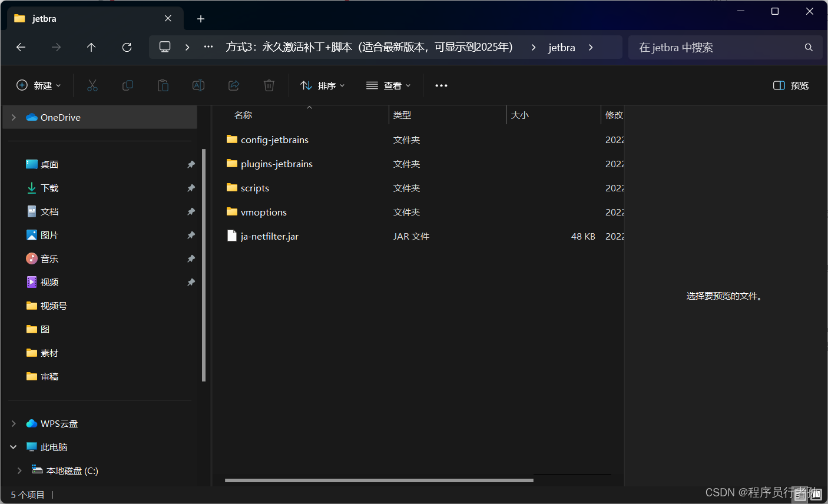
Task: Click the Delete trash icon
Action: click(x=269, y=85)
